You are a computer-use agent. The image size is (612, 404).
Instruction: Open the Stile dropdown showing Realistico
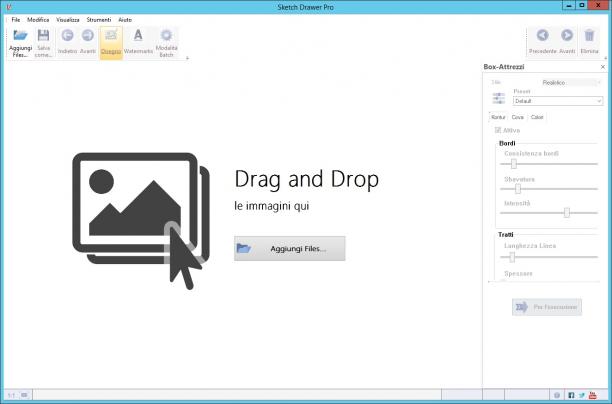pos(570,82)
